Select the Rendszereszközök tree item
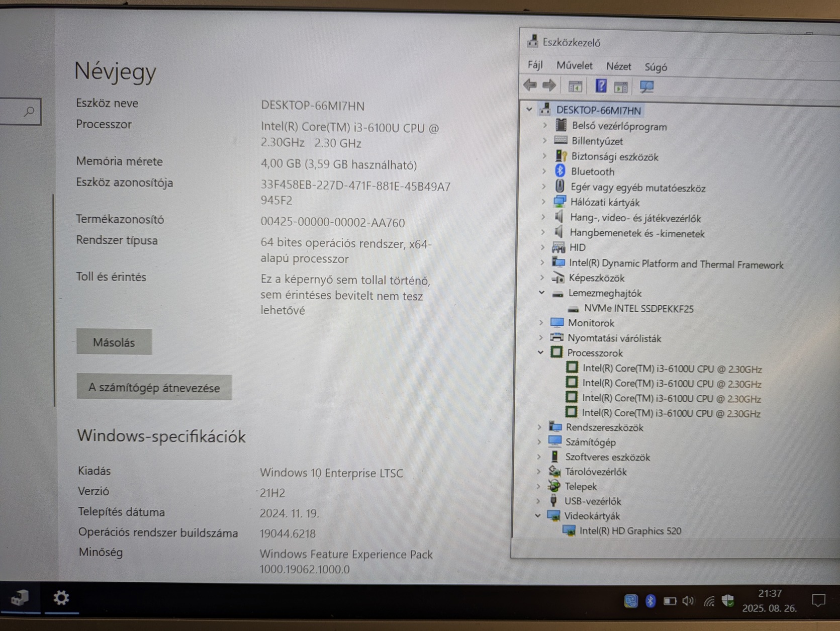This screenshot has width=840, height=631. coord(604,427)
